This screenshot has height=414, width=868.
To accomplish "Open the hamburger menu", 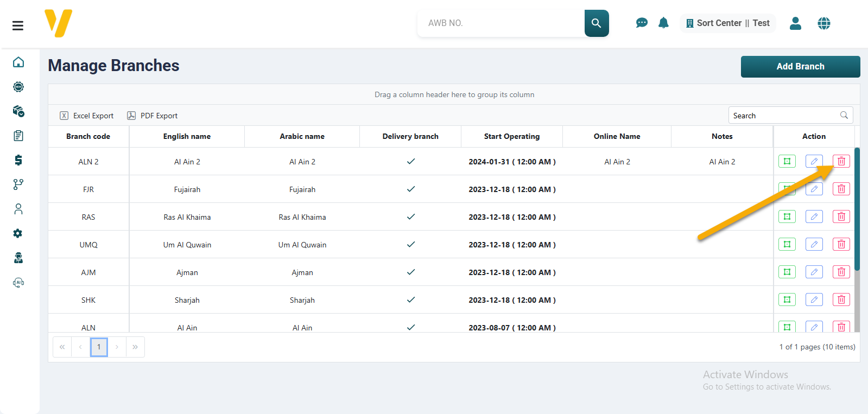I will click(x=18, y=26).
